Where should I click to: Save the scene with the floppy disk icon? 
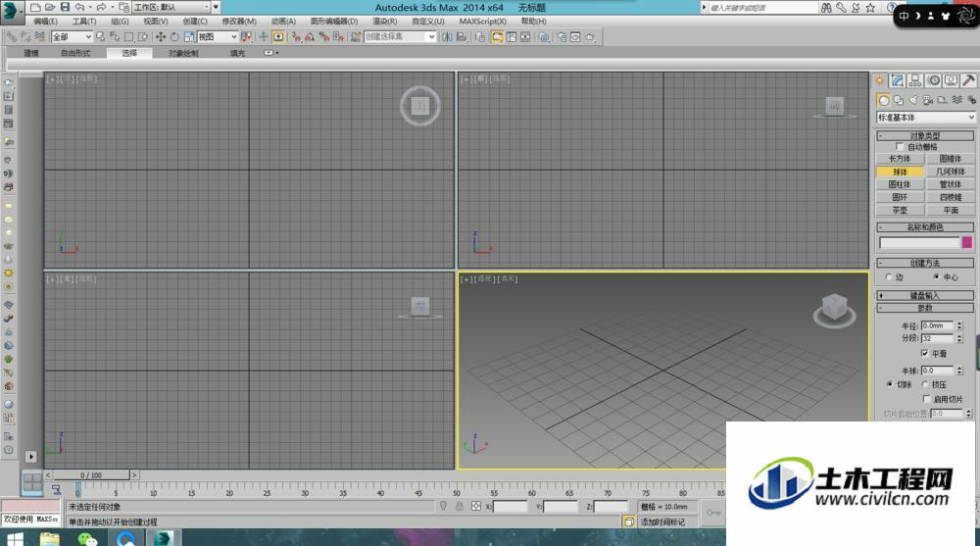click(65, 8)
